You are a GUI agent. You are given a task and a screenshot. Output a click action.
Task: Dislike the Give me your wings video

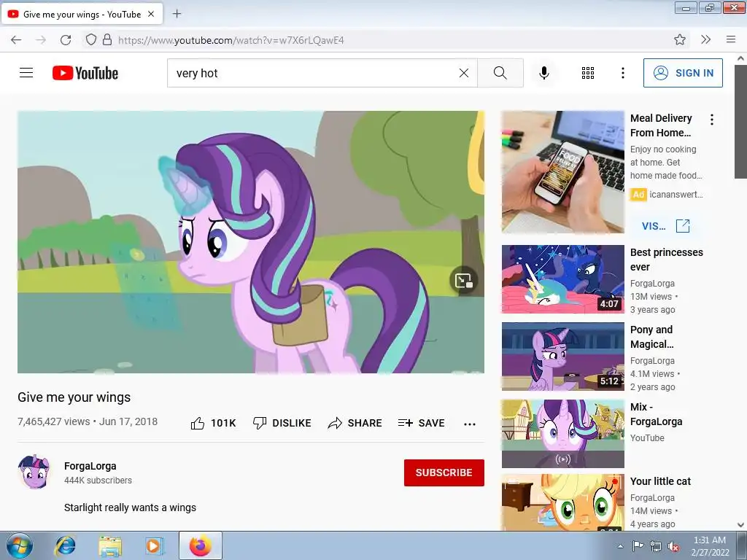282,423
